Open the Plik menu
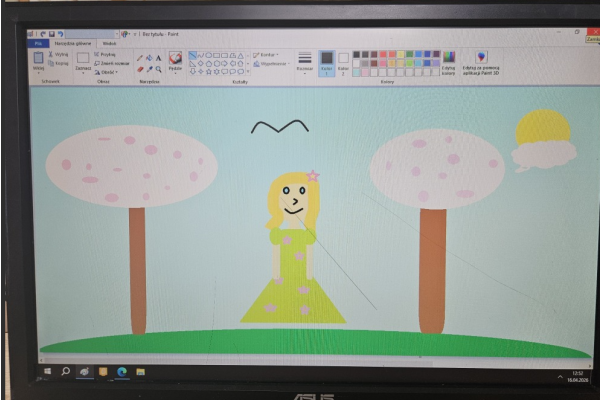Screen dimensions: 600x400 [x=38, y=43]
